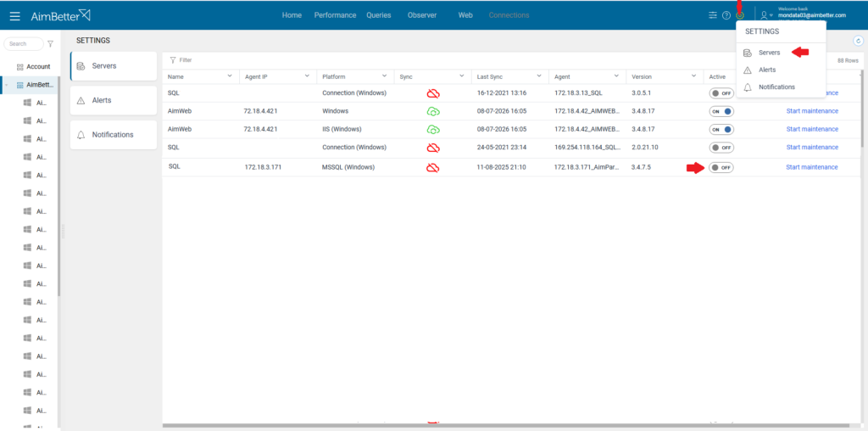Switch to Alerts tab in left panel
Image resolution: width=868 pixels, height=431 pixels.
pyautogui.click(x=114, y=100)
